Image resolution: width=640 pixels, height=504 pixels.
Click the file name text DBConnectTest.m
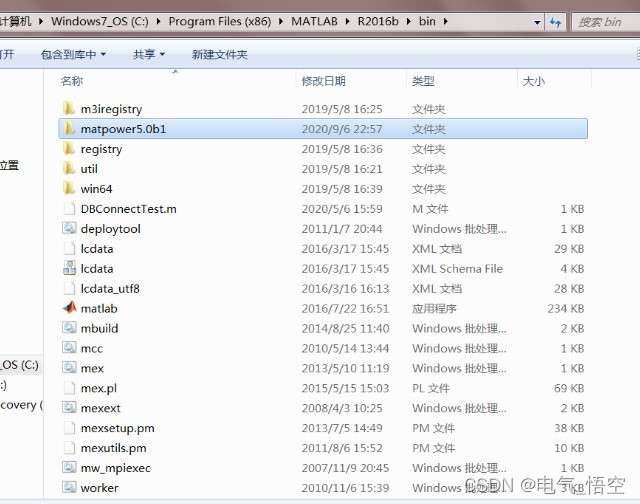coord(129,209)
